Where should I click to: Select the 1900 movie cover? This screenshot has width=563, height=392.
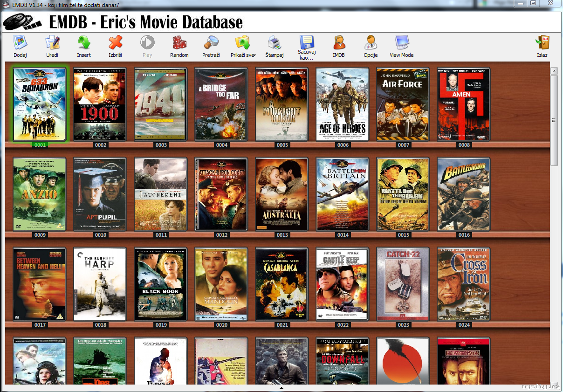point(100,104)
